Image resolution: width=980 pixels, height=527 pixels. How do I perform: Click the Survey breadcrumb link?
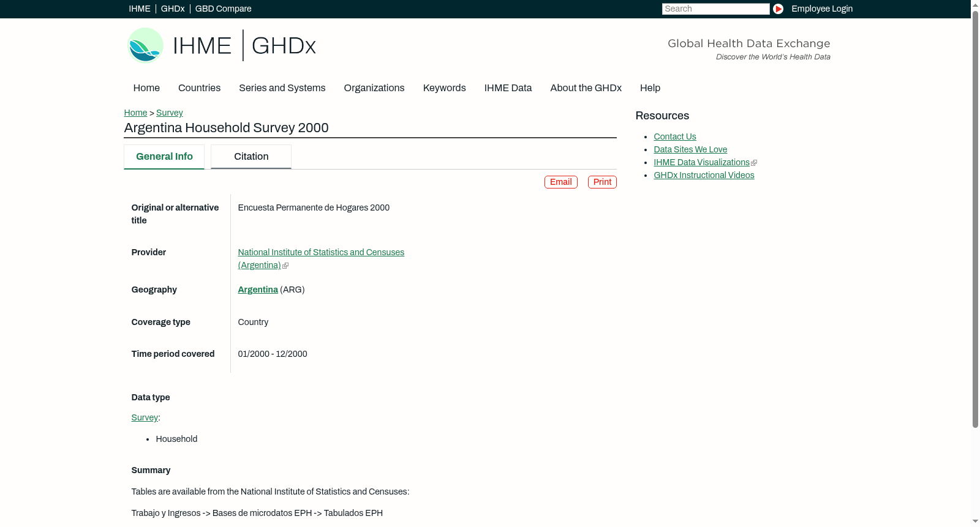click(170, 113)
